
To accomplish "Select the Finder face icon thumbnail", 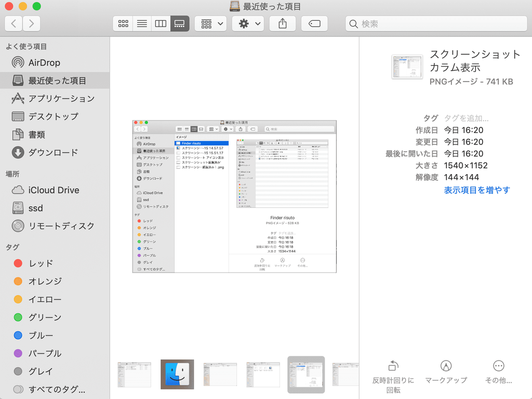I will tap(177, 374).
